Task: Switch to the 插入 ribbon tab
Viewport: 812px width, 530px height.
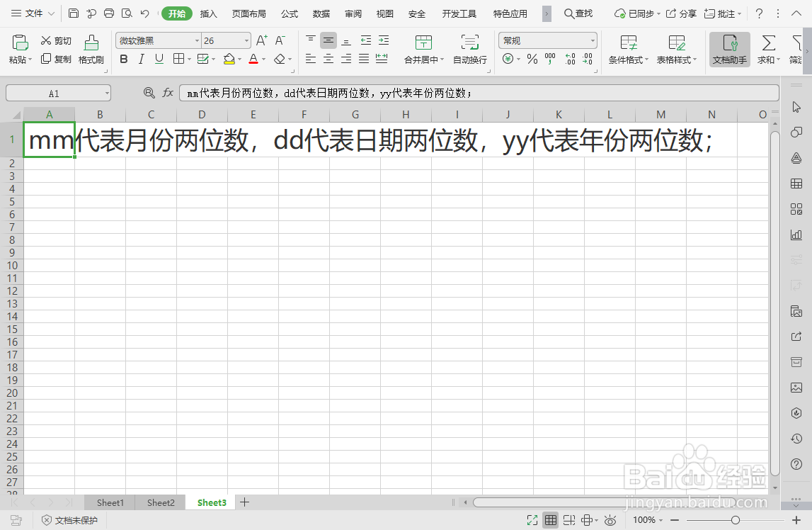Action: click(x=209, y=13)
